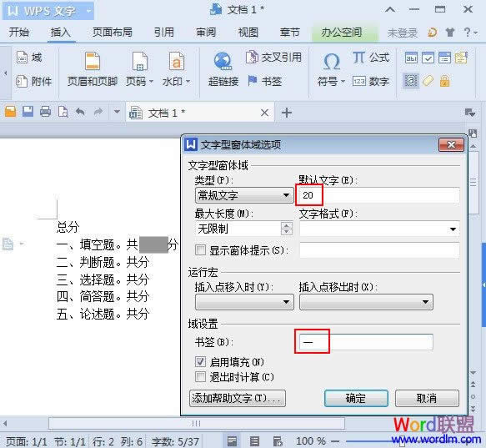Click the 添加帮助文字 button
The width and height of the screenshot is (486, 448).
[x=238, y=398]
